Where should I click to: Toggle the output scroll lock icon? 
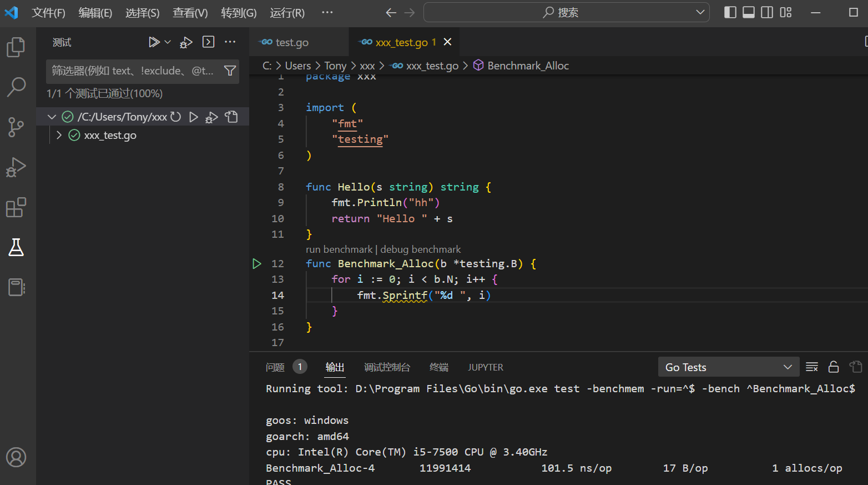coord(833,367)
